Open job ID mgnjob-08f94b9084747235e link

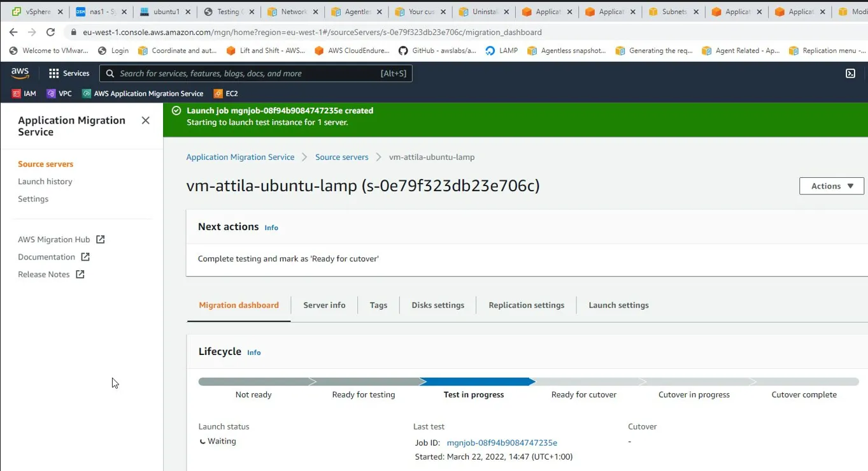502,442
